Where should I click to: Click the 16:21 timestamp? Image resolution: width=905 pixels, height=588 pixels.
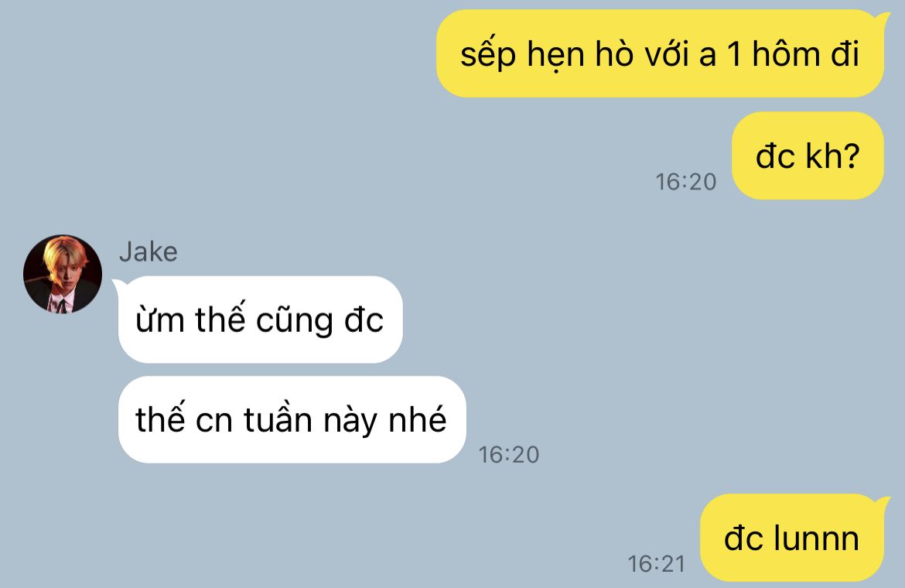[x=656, y=564]
